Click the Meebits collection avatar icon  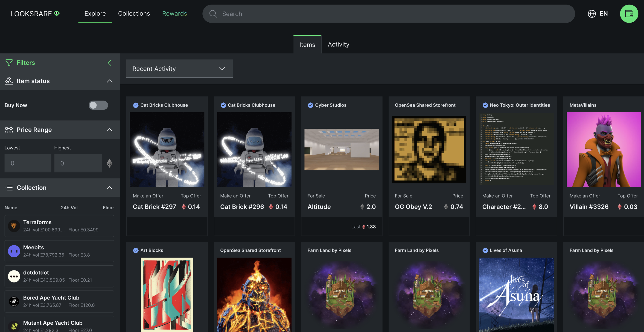click(14, 251)
